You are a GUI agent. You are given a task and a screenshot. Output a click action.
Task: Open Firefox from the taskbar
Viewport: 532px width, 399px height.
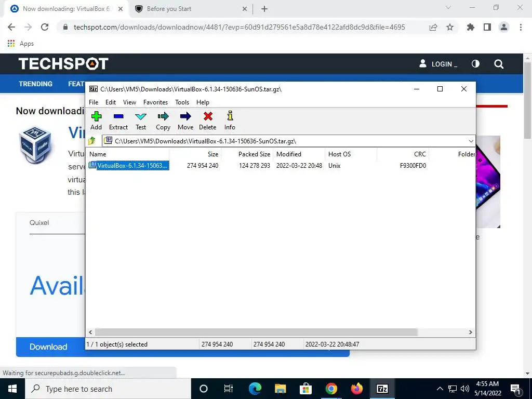pyautogui.click(x=356, y=389)
